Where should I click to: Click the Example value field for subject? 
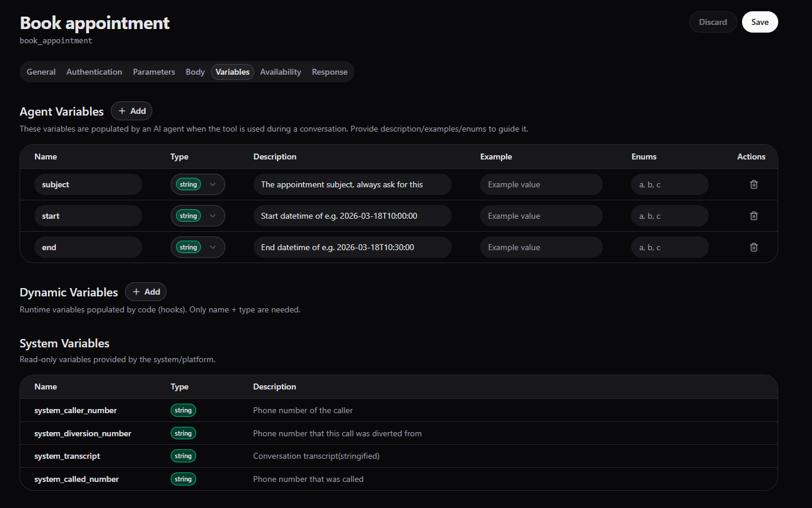541,184
